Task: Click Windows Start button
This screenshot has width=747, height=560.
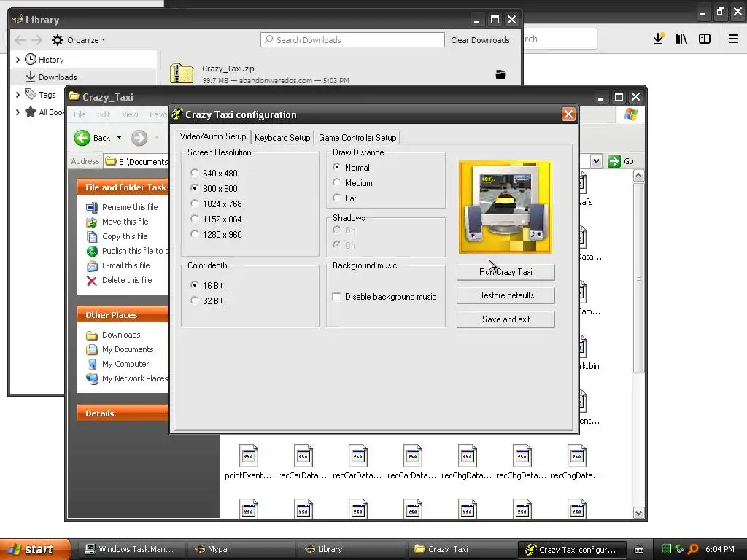Action: point(34,549)
